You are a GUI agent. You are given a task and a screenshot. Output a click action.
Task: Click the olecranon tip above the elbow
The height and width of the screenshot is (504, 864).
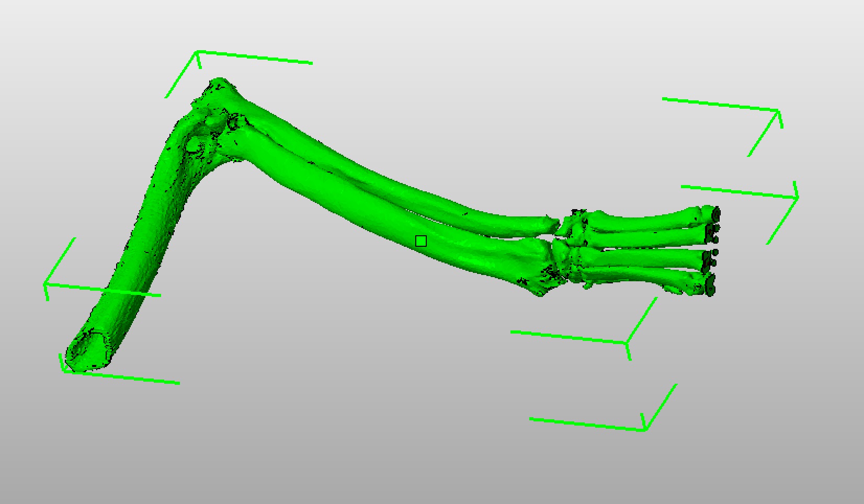click(220, 85)
